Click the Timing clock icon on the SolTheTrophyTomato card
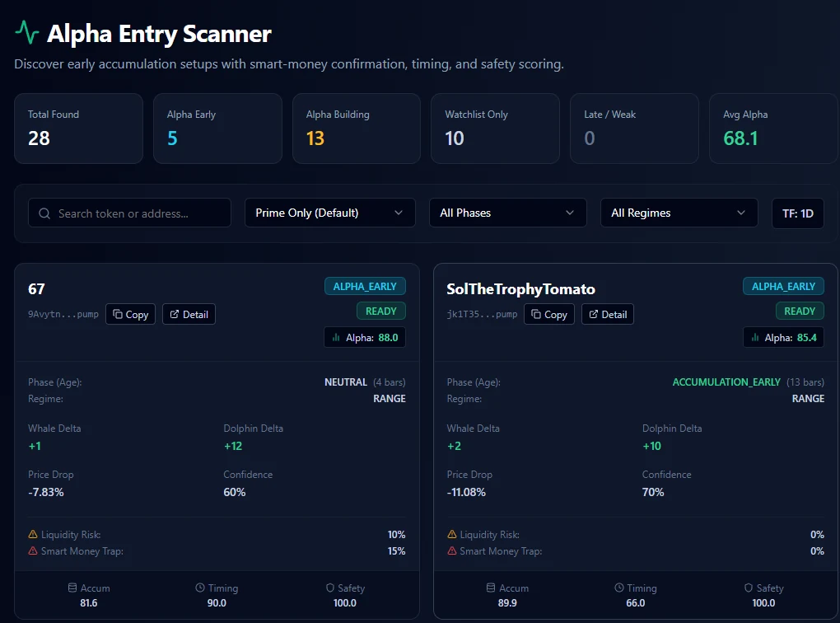Viewport: 840px width, 623px height. pos(618,588)
